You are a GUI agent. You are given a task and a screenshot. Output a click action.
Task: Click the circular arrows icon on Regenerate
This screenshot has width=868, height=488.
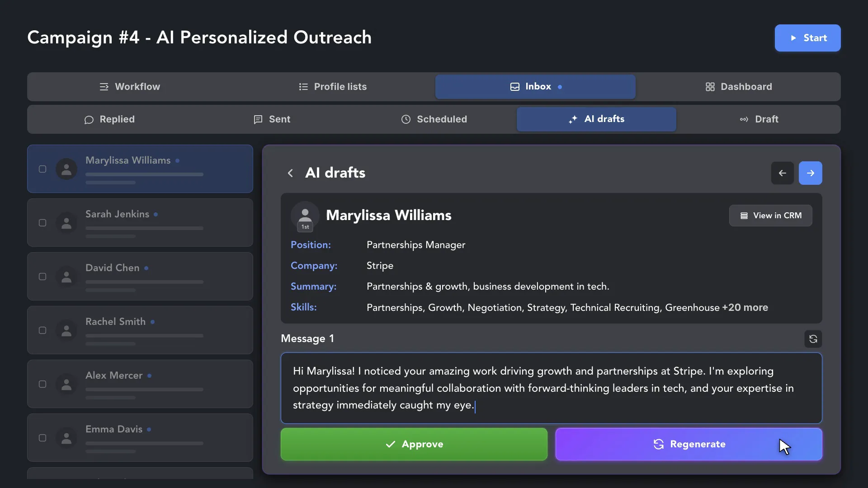(x=659, y=444)
